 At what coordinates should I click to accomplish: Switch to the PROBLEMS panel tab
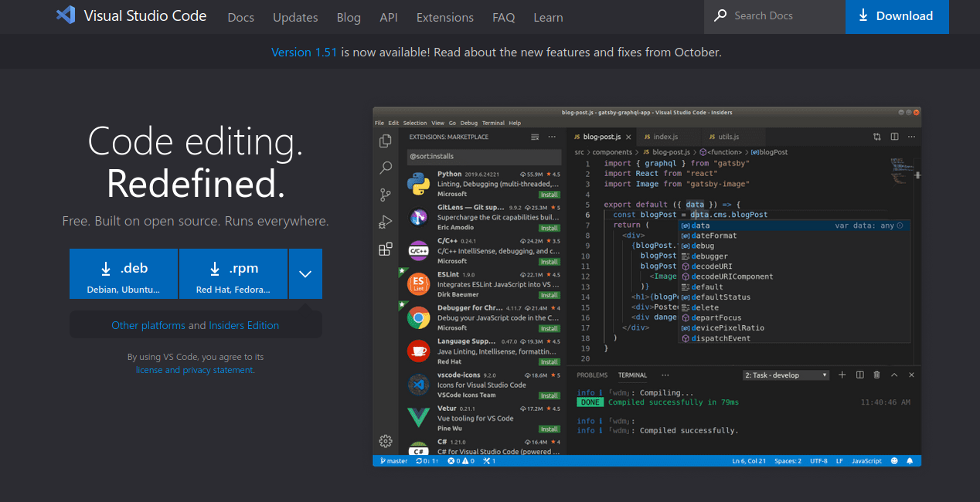(593, 375)
